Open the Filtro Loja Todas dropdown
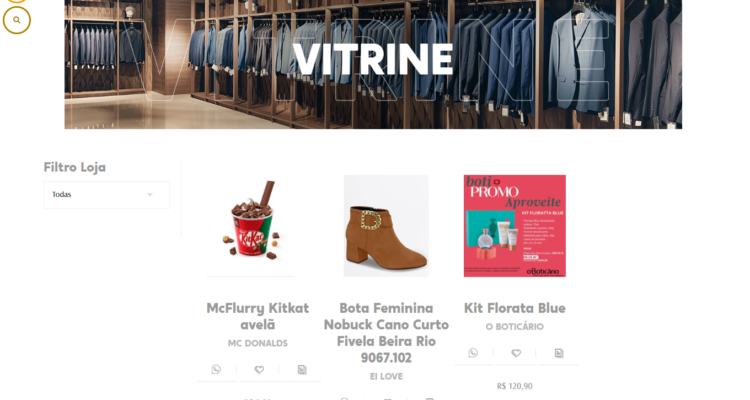This screenshot has height=400, width=750. pos(106,194)
